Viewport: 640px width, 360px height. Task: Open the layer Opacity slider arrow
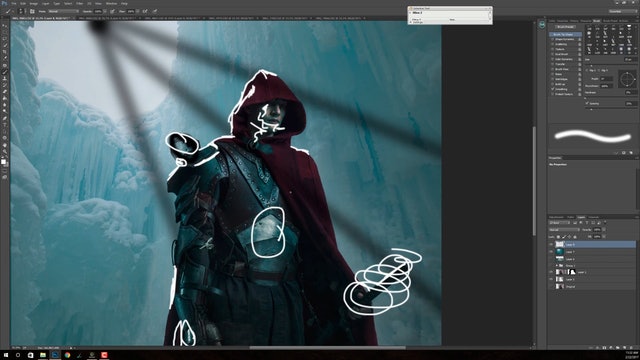point(604,230)
